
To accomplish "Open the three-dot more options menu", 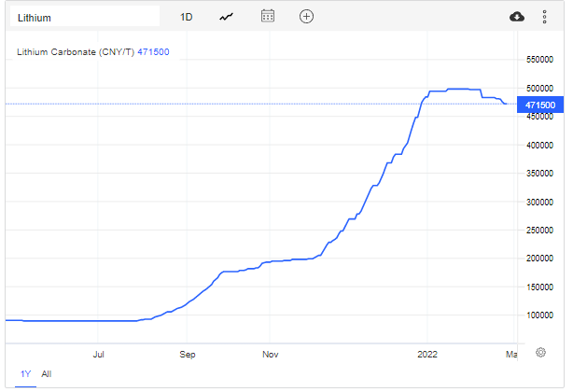I will click(x=544, y=17).
